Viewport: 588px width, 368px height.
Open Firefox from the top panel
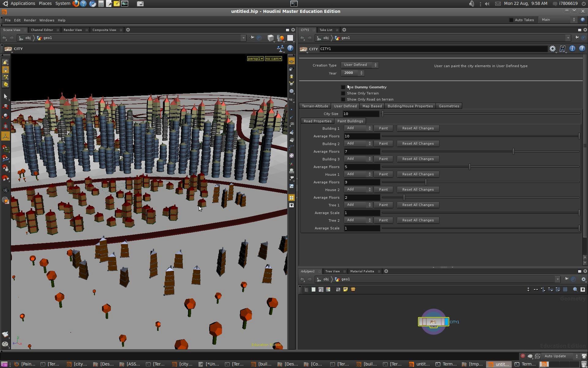76,4
